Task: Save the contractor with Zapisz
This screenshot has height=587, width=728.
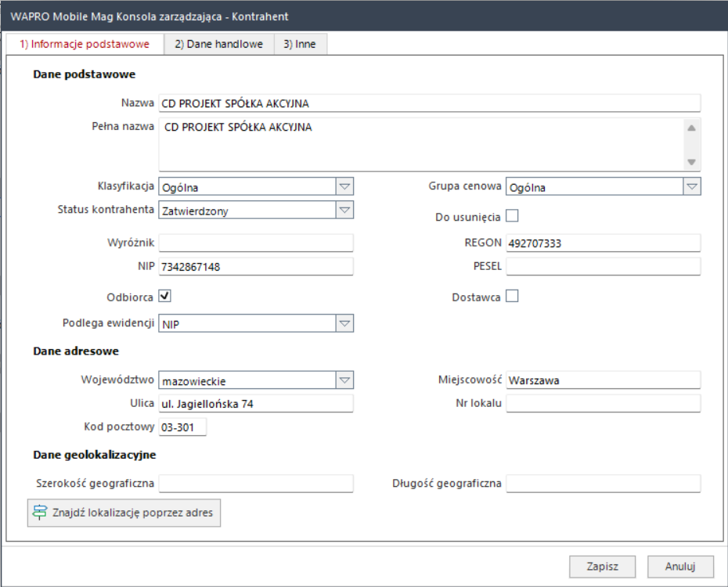Action: point(602,567)
